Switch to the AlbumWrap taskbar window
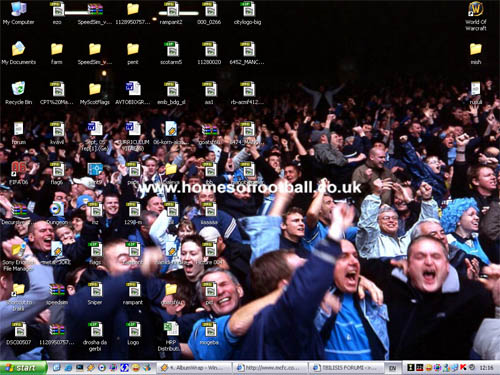This screenshot has width=500, height=375. (194, 368)
